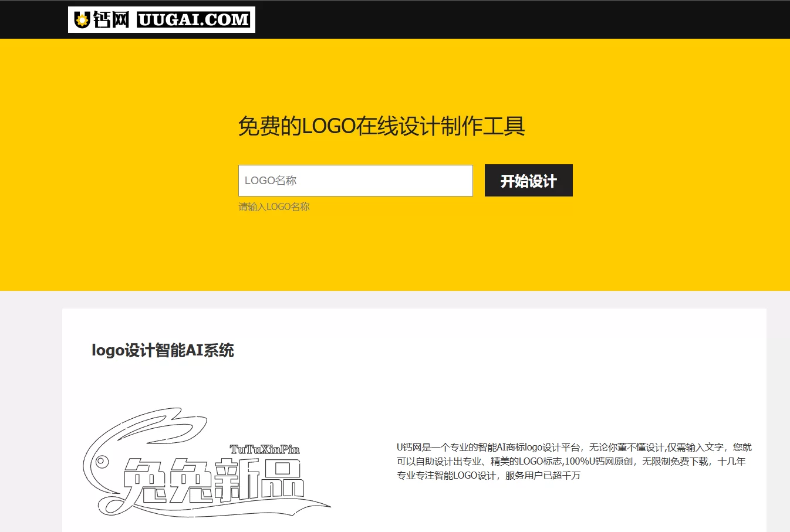The height and width of the screenshot is (532, 790).
Task: Click the 免费的LOGO在线设计制作工具 headline
Action: coord(382,126)
